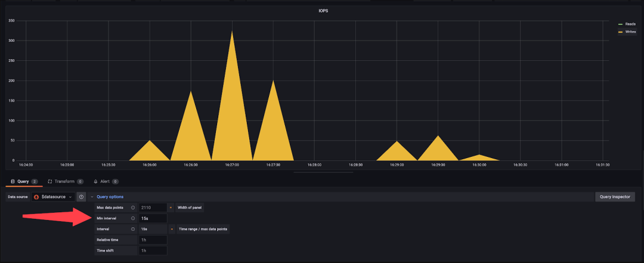Click the Interval info icon
Viewport: 644px width, 263px height.
click(132, 229)
